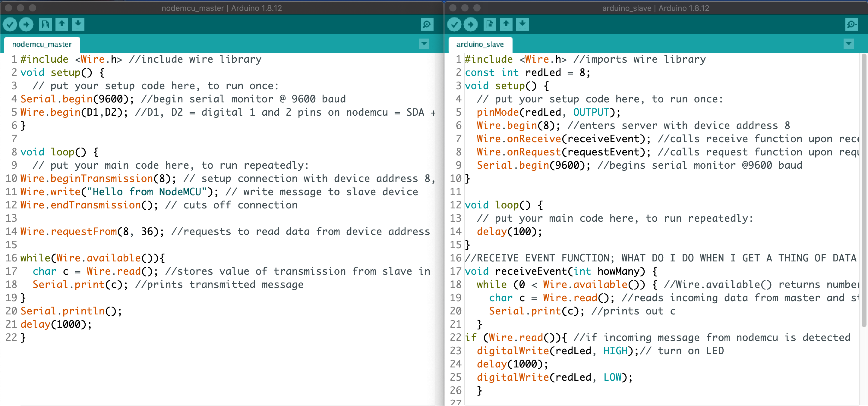Click Upload arrow in nodemcu_master window
Screen dimensions: 868x406
(x=26, y=24)
